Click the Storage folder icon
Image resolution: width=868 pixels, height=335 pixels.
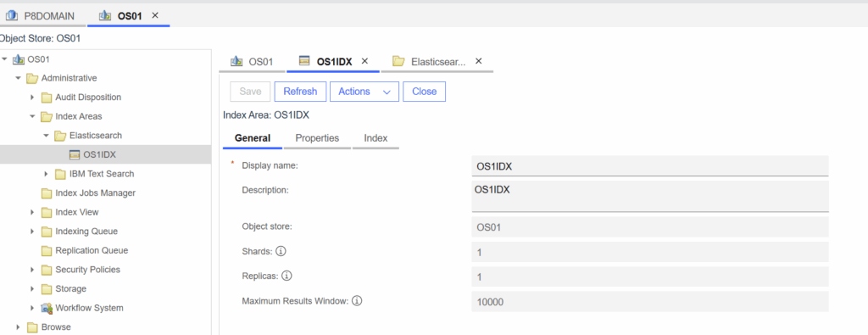click(47, 289)
